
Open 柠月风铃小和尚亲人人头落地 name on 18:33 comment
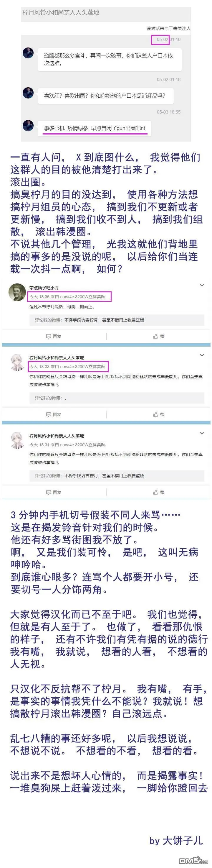(57, 357)
